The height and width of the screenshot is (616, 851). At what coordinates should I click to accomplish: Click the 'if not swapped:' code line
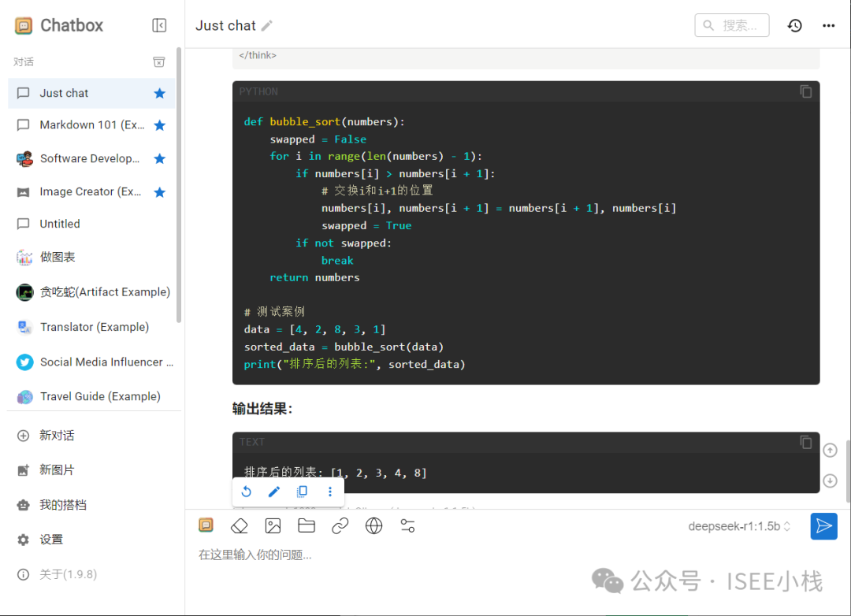tap(344, 243)
